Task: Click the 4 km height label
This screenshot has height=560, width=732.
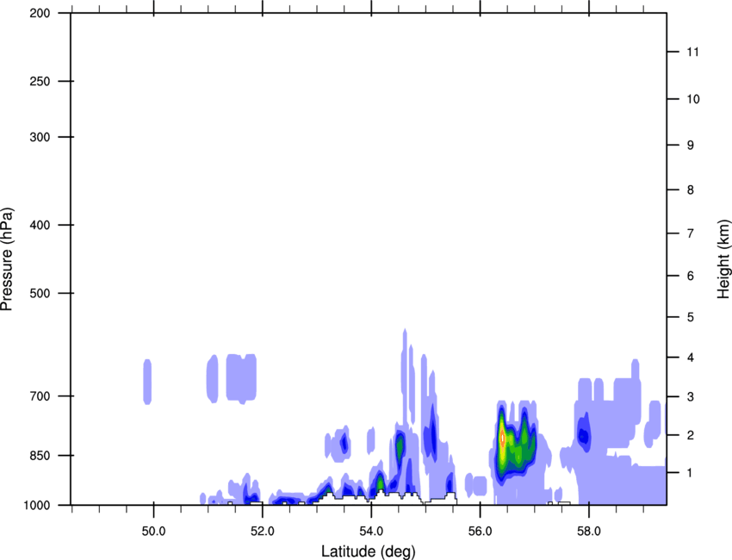Action: (x=691, y=358)
